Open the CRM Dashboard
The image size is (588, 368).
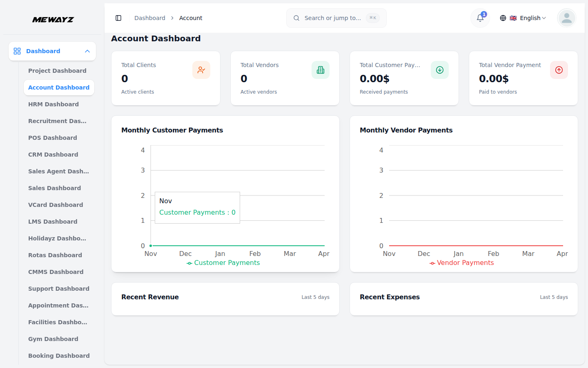(53, 155)
